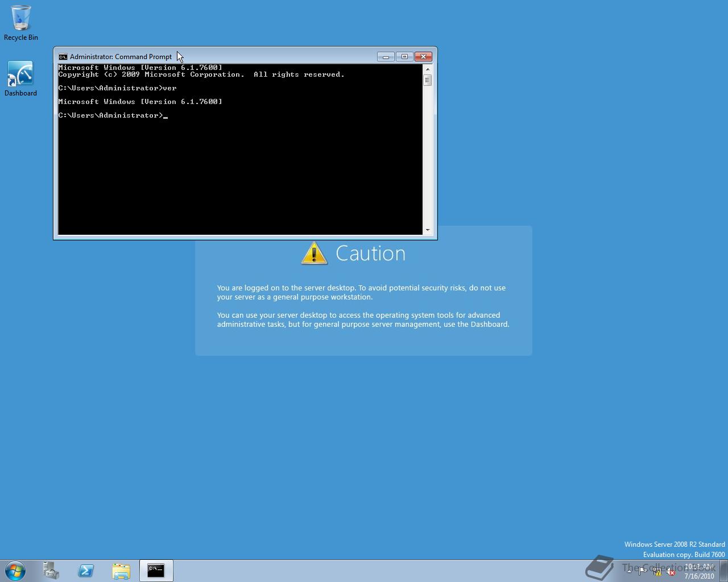Click the Command Prompt scrollbar up arrow

pyautogui.click(x=428, y=69)
